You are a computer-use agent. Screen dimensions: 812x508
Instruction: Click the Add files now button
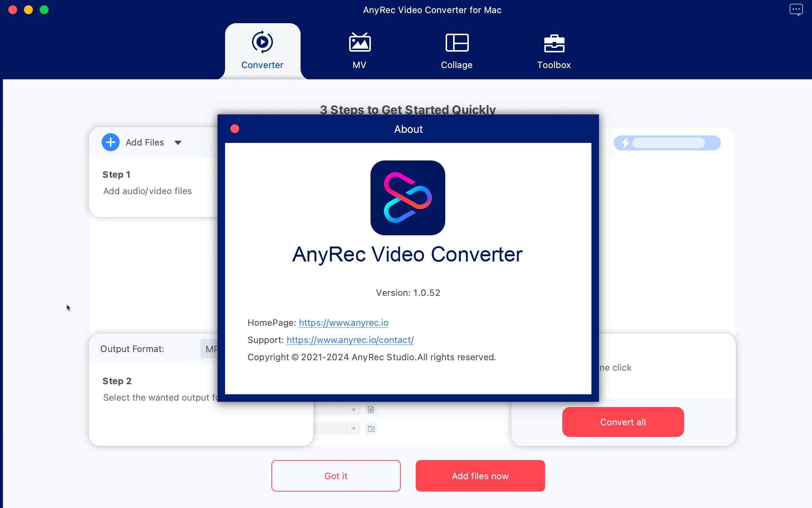click(480, 476)
